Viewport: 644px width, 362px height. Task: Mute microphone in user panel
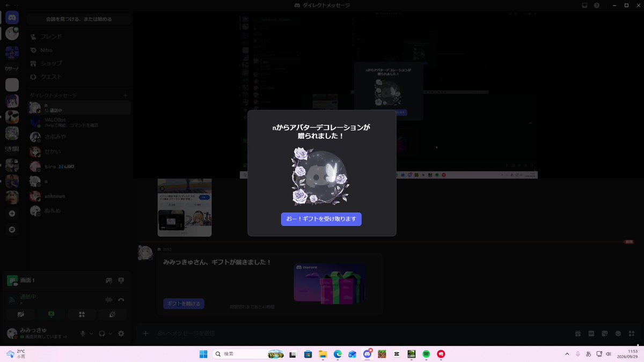[x=83, y=334]
